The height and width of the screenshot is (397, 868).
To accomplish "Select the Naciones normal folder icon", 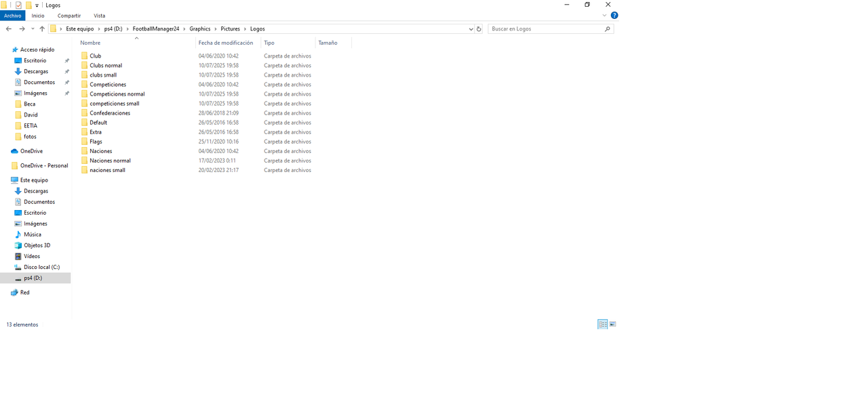I will pos(85,161).
